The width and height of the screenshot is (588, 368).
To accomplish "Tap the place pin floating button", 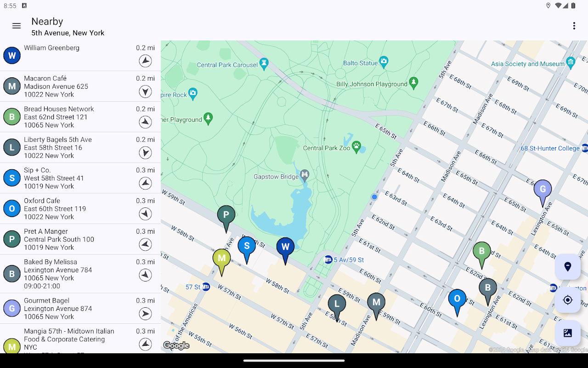I will (568, 267).
